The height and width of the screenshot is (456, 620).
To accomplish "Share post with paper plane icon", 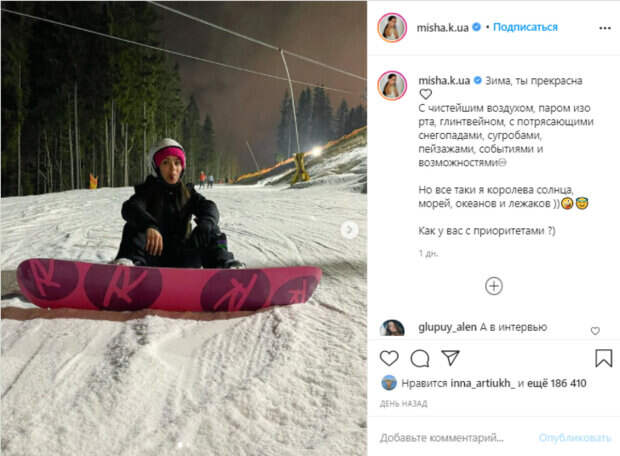I will [x=450, y=358].
